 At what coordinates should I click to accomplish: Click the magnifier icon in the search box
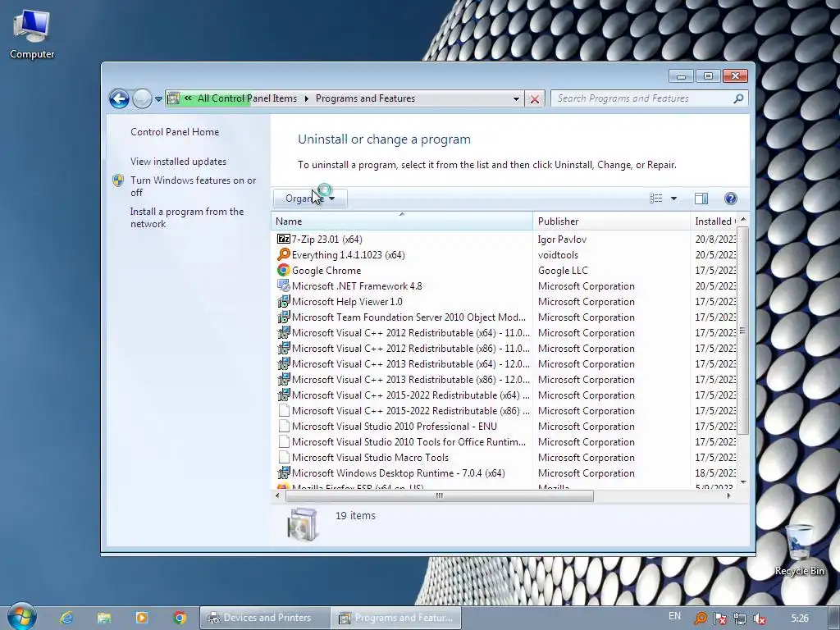click(738, 98)
